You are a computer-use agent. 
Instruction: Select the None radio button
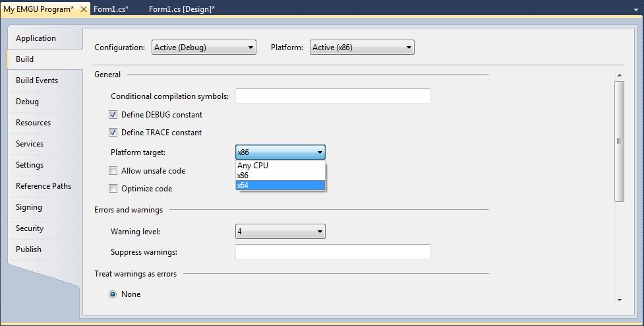click(x=113, y=294)
